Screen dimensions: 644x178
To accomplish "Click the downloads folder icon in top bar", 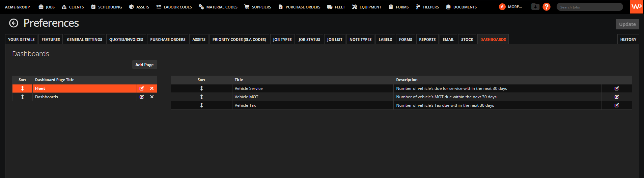I will point(535,6).
